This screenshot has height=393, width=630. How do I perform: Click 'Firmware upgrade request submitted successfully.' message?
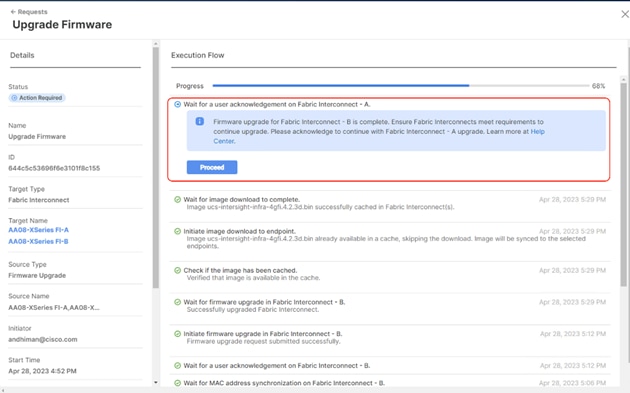[x=263, y=342]
